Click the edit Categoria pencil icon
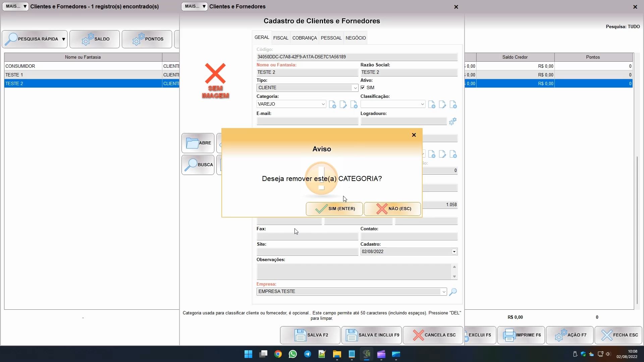The width and height of the screenshot is (644, 362). [343, 105]
